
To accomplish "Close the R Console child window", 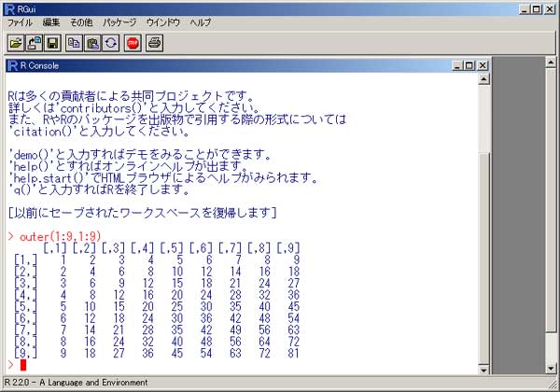I will 483,65.
